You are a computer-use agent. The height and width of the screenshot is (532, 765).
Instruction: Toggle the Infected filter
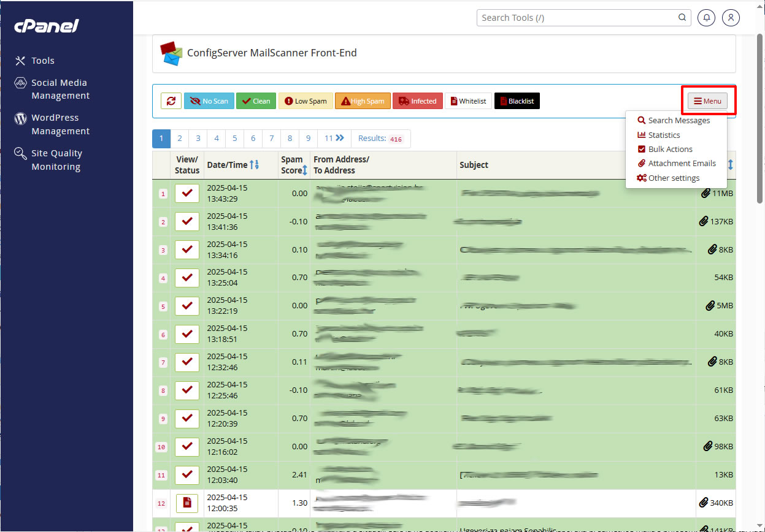417,101
